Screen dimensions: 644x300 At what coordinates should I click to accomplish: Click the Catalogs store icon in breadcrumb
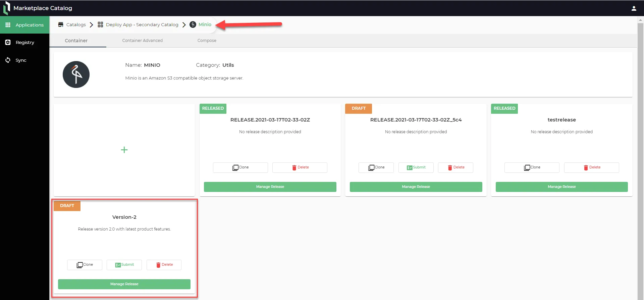(x=61, y=24)
